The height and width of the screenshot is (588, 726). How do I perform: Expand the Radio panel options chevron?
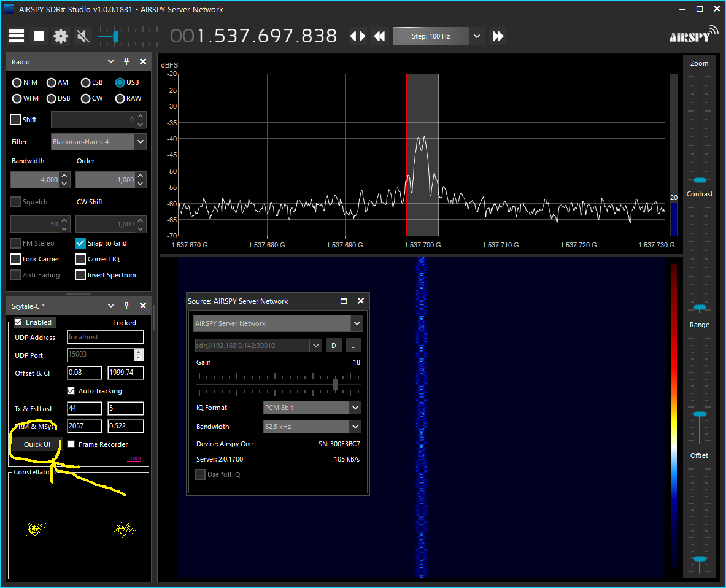pyautogui.click(x=111, y=61)
